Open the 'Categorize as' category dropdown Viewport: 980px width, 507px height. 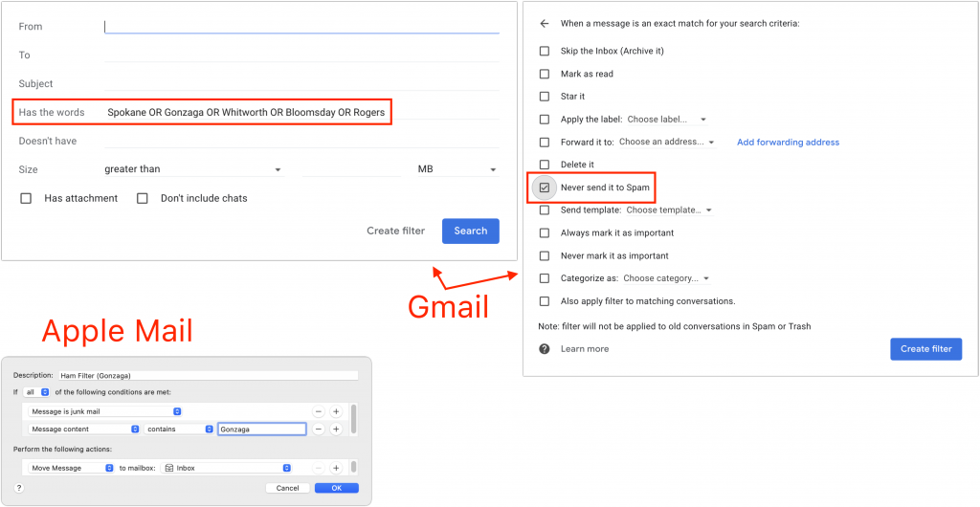665,278
